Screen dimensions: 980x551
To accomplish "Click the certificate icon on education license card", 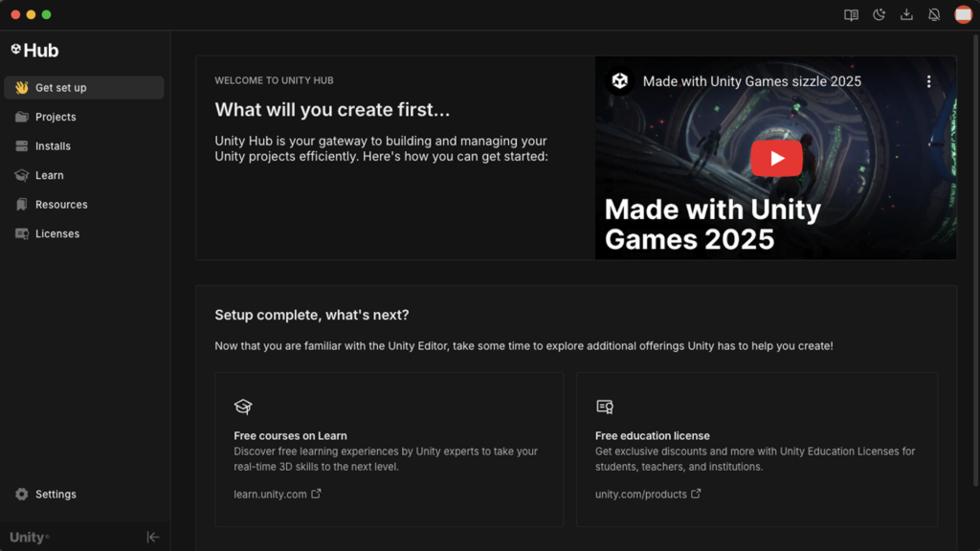I will tap(605, 407).
